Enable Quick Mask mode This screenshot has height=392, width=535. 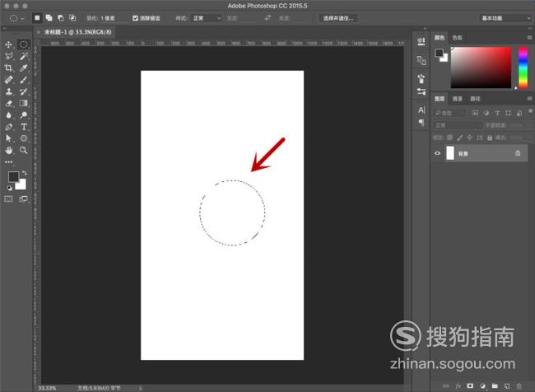(x=8, y=198)
